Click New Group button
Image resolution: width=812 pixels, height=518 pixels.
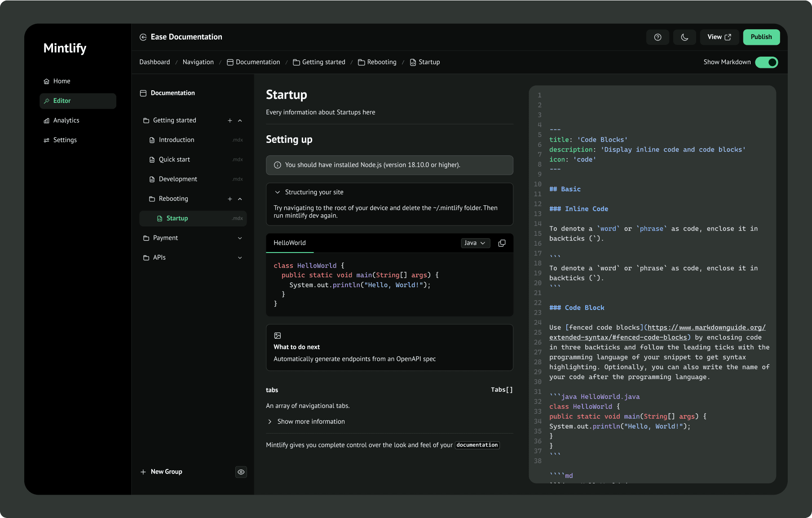161,472
